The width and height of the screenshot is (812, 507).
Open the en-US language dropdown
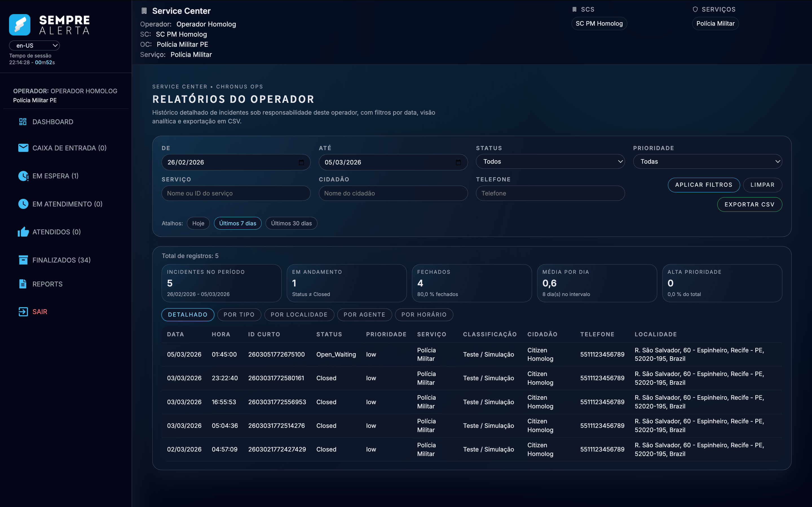(x=34, y=46)
